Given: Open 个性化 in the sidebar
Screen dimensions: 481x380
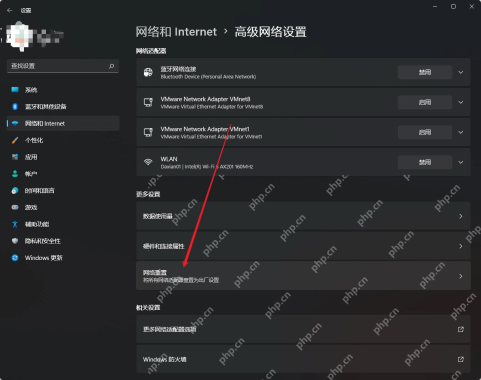Looking at the screenshot, I should (x=63, y=140).
